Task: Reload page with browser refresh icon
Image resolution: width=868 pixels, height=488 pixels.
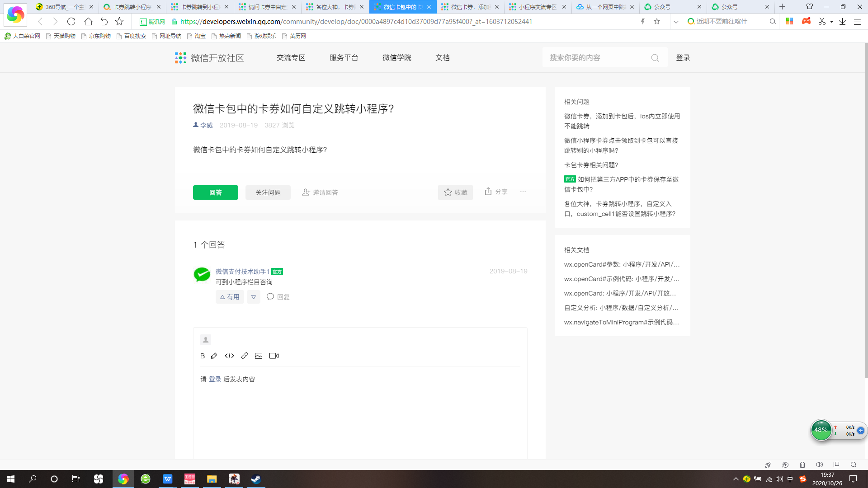Action: [71, 22]
